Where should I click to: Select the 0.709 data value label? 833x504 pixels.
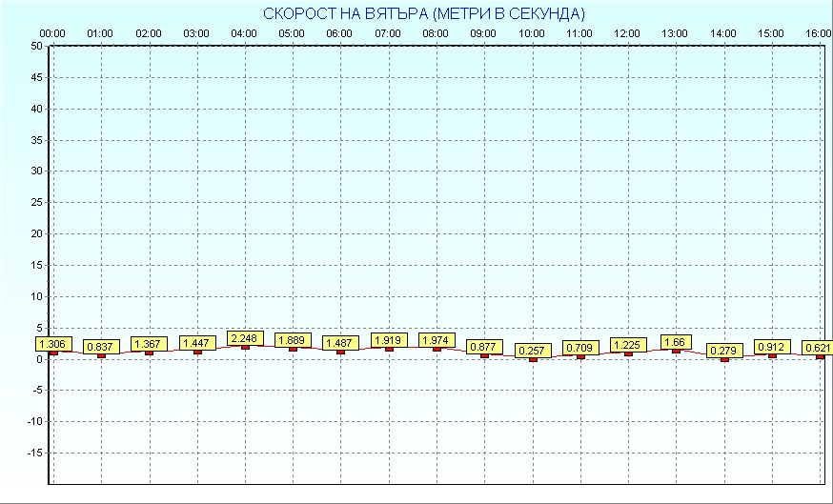(580, 347)
